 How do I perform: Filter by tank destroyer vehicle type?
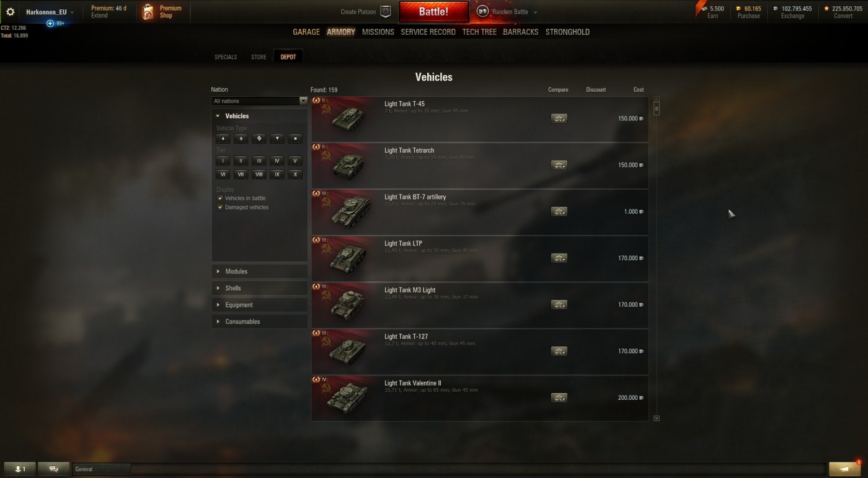coord(277,138)
